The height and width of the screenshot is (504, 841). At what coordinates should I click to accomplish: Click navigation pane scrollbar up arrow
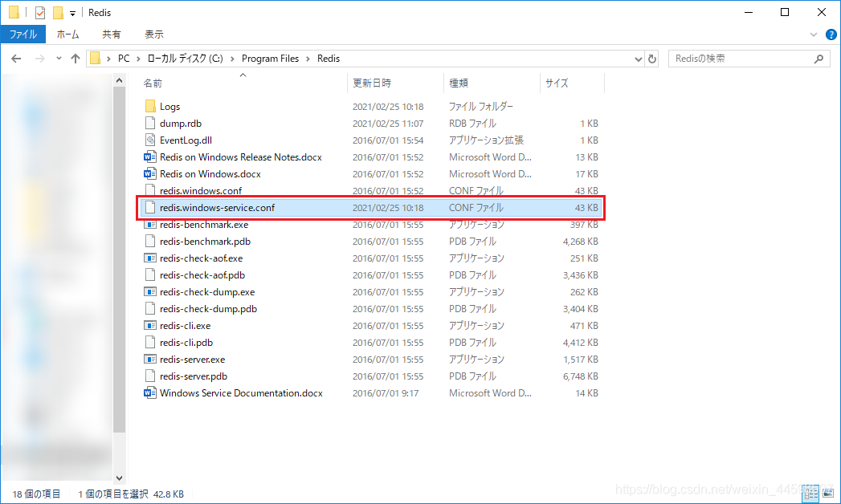119,80
